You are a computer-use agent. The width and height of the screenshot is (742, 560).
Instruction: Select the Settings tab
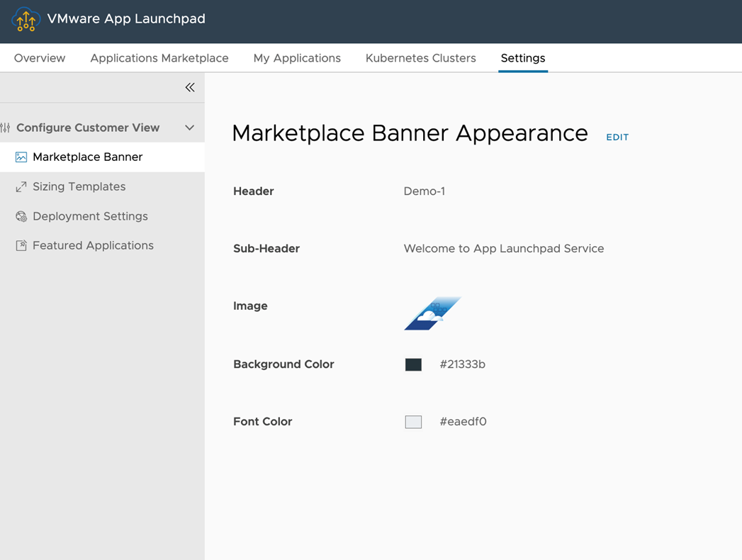(x=523, y=58)
